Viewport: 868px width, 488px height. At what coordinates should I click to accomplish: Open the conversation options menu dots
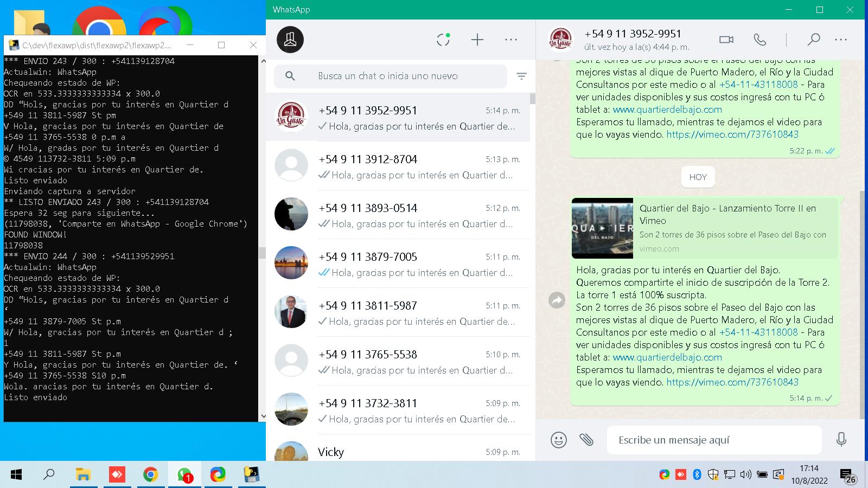coord(841,40)
